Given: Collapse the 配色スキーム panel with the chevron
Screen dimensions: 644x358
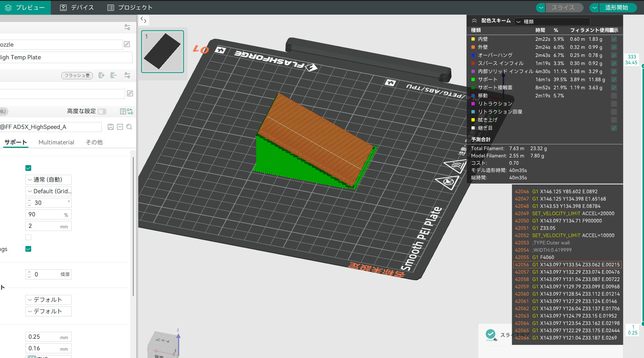Looking at the screenshot, I should pyautogui.click(x=474, y=20).
